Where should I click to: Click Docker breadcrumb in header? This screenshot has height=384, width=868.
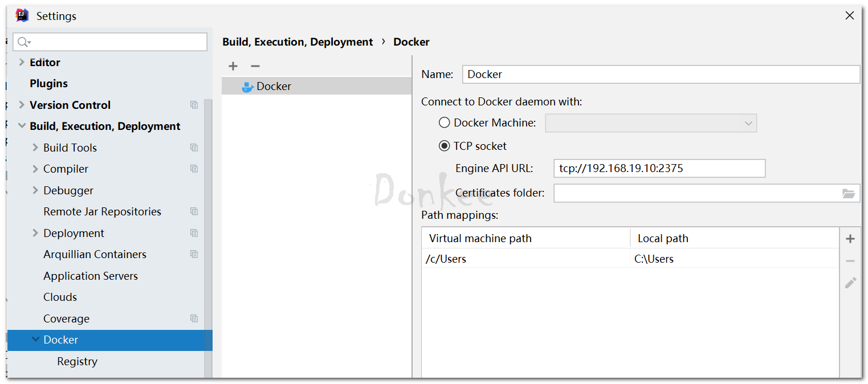pos(411,42)
